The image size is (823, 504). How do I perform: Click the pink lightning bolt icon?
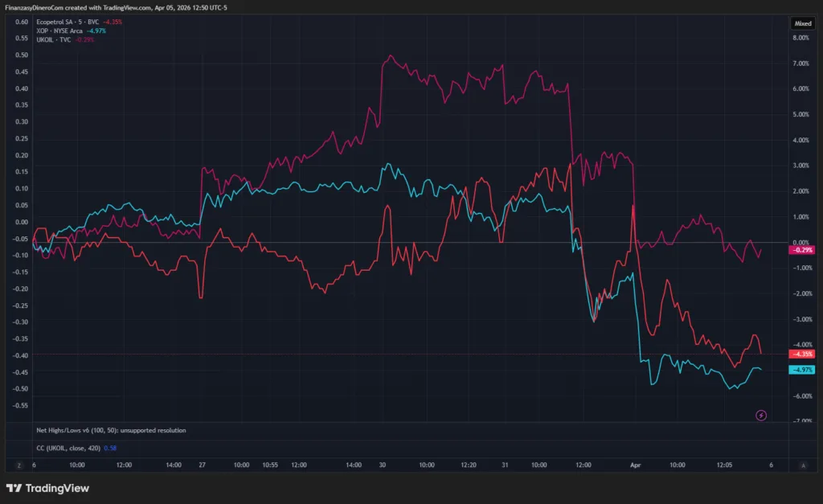pos(761,415)
